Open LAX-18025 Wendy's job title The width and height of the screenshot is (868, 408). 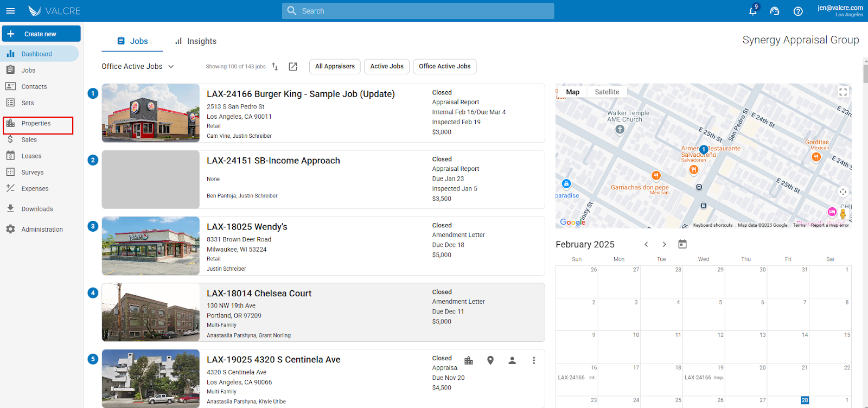247,227
